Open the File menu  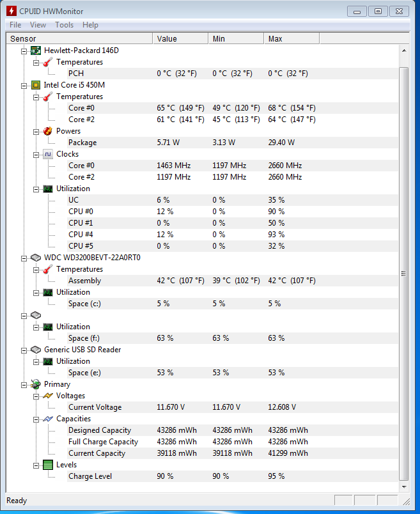(x=15, y=25)
